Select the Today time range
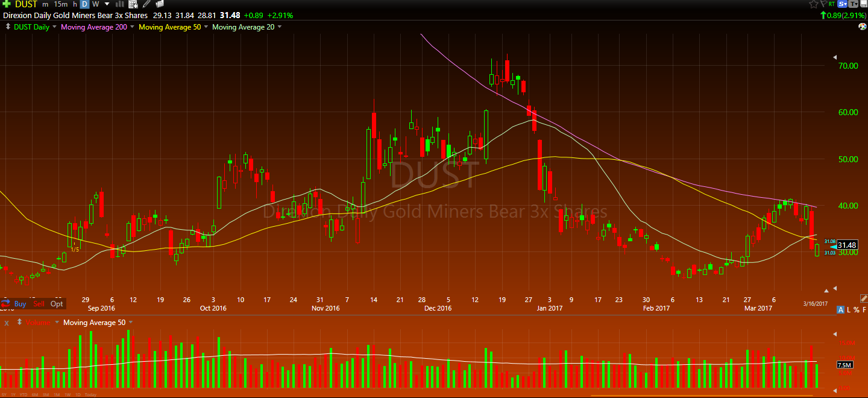This screenshot has width=868, height=398. pos(90,394)
